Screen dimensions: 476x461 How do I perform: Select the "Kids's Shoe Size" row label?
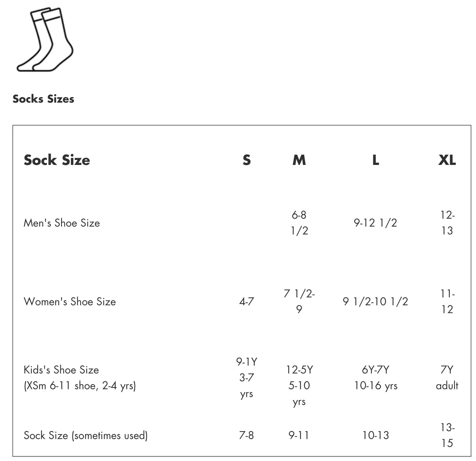coord(61,370)
